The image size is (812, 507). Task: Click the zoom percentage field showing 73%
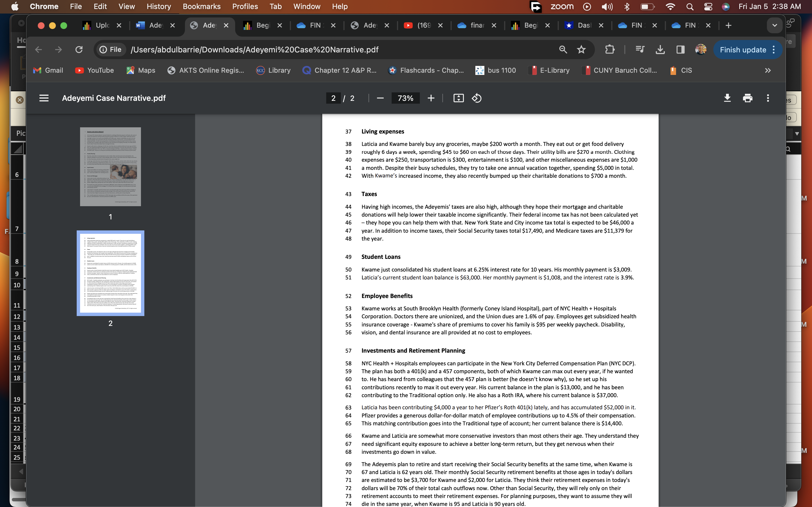[x=405, y=98]
